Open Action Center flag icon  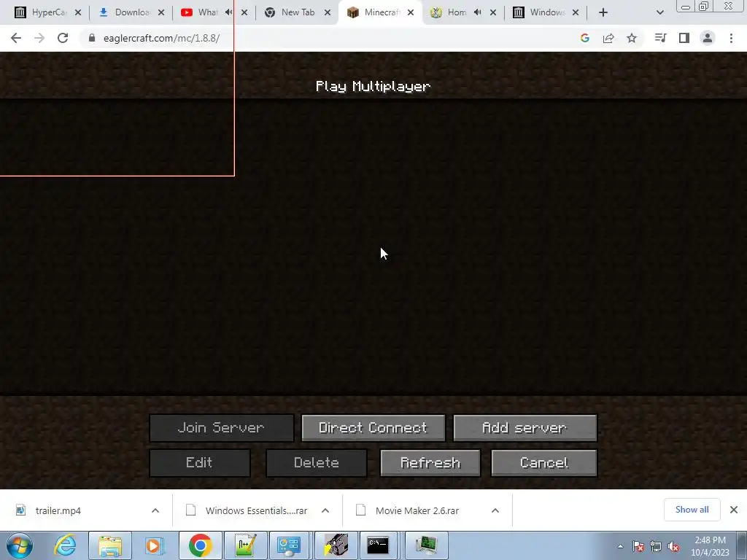[x=638, y=546]
